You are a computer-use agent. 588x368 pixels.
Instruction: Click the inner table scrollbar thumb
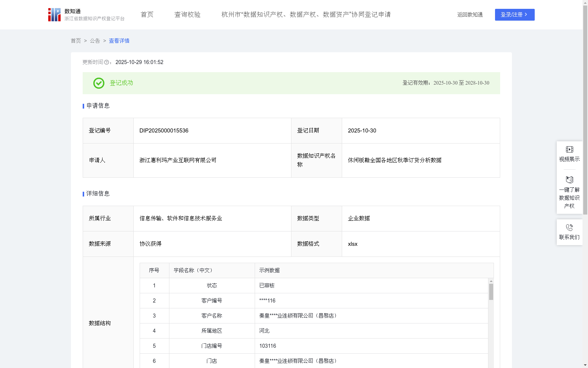click(491, 292)
